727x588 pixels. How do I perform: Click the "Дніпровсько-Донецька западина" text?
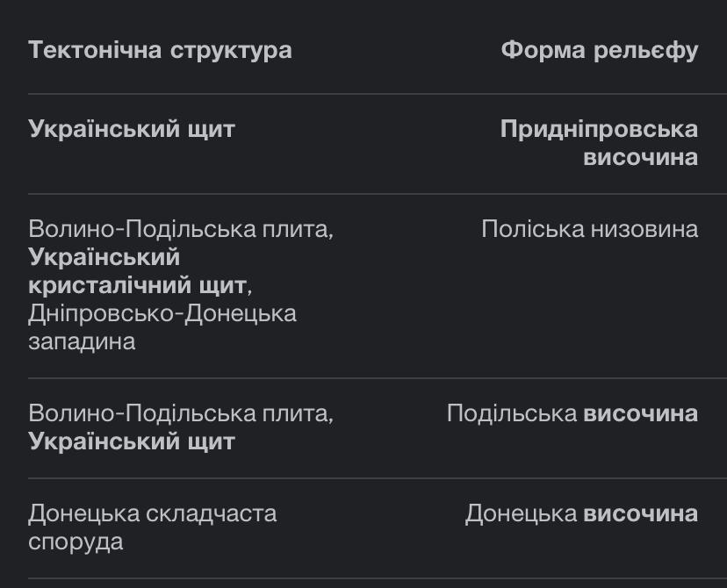click(162, 326)
